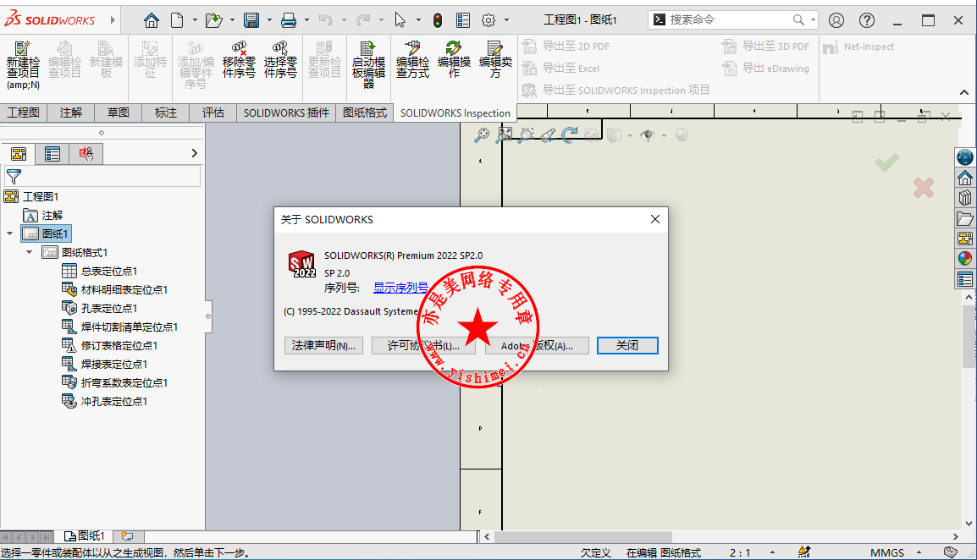977x560 pixels.
Task: Collapse the 图纸1 tree node
Action: tap(9, 233)
